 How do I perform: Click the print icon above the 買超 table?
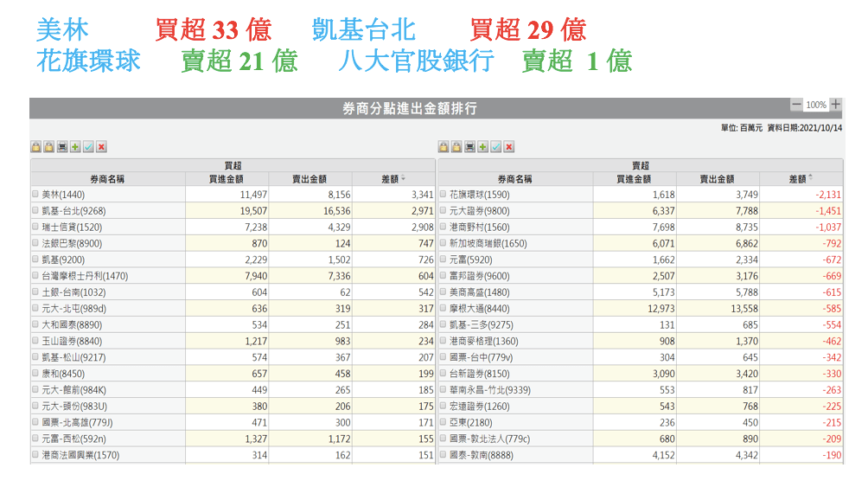62,147
